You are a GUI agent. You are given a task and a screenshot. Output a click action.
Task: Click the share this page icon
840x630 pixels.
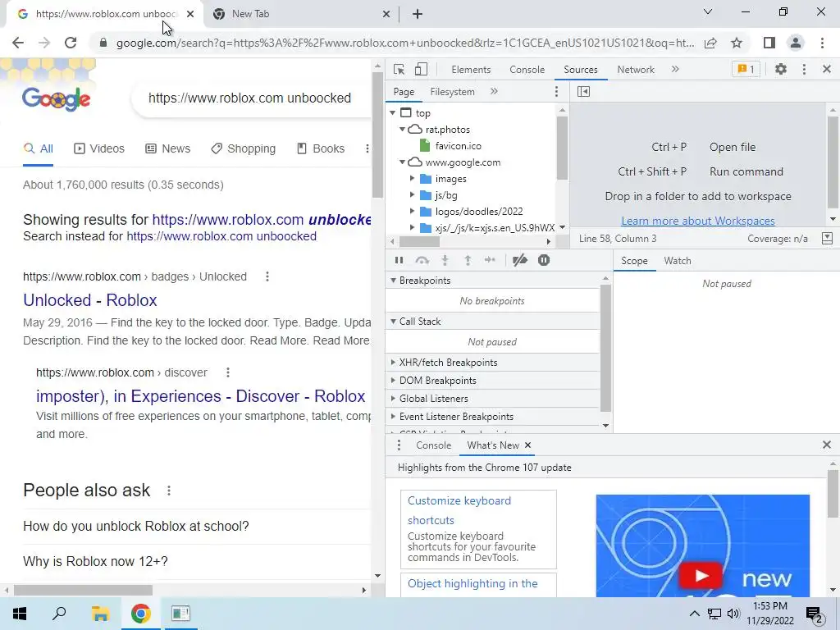[x=710, y=43]
